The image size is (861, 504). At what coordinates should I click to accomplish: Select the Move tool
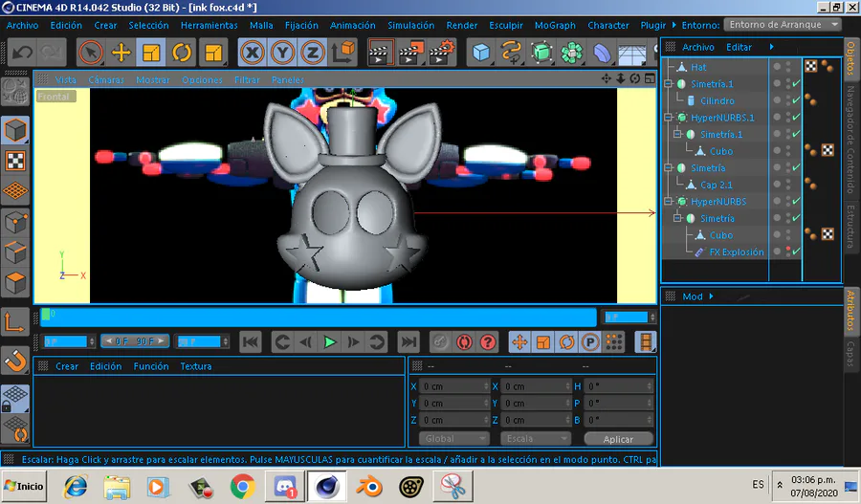121,53
